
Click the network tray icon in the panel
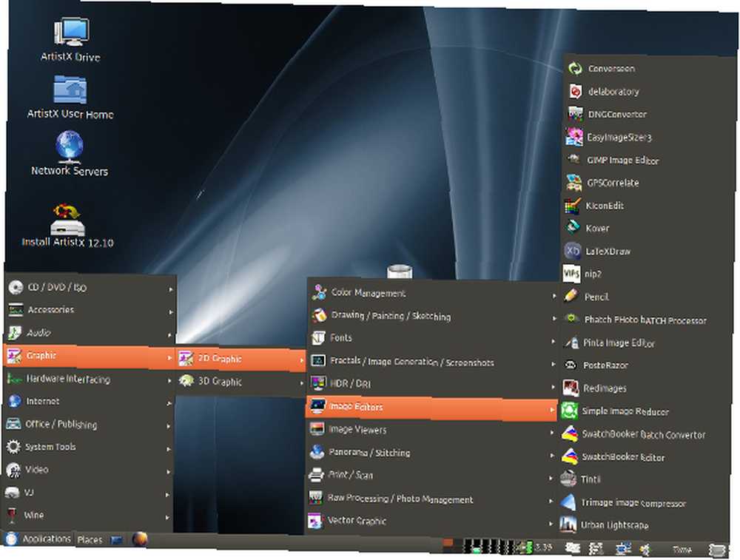coord(622,548)
